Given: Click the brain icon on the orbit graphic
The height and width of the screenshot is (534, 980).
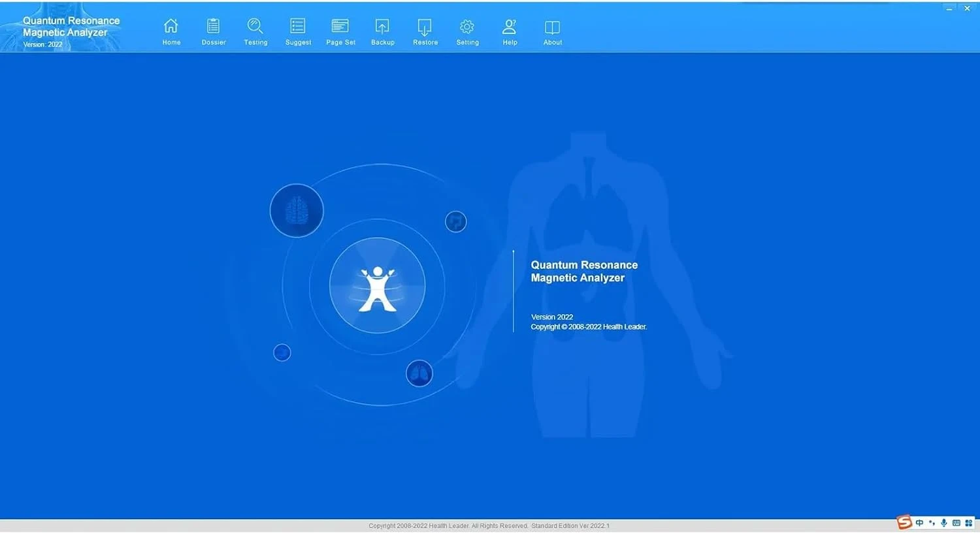Looking at the screenshot, I should pos(297,211).
